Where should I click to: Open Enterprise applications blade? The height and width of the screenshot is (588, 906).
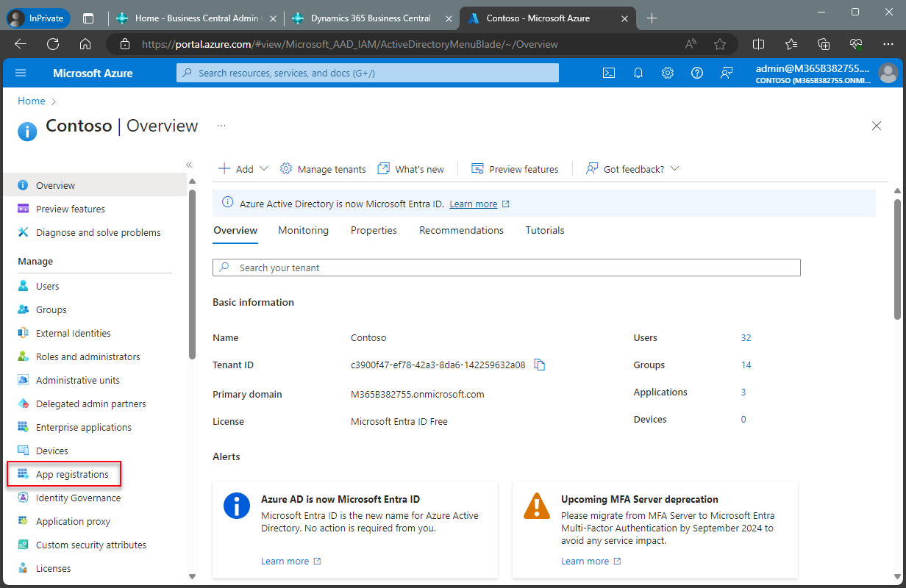pos(84,427)
